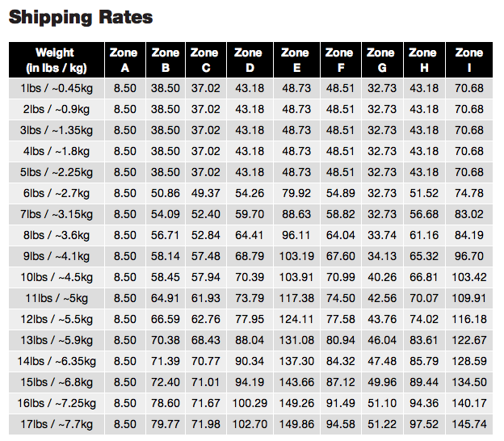The height and width of the screenshot is (441, 504).
Task: Select the Zone I column header
Action: [469, 60]
